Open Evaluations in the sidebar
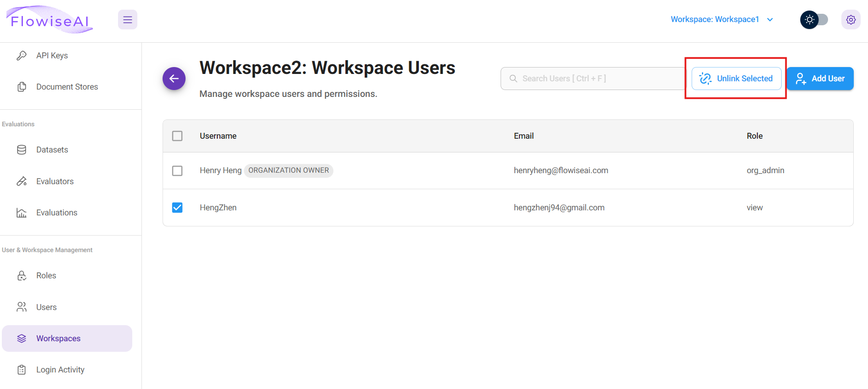The height and width of the screenshot is (389, 868). (x=56, y=213)
